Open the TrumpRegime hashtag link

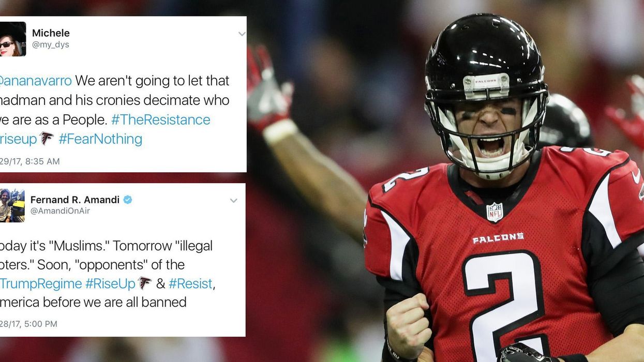(x=41, y=283)
